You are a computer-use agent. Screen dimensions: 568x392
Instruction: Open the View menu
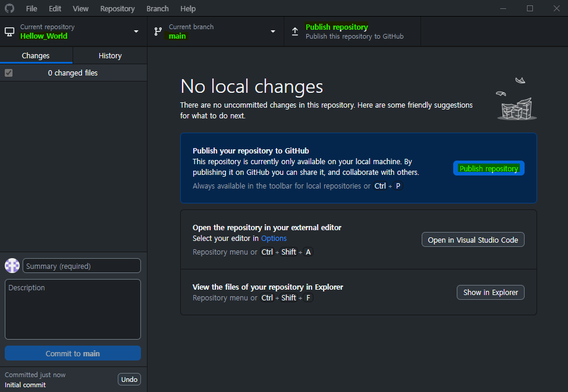(x=80, y=8)
